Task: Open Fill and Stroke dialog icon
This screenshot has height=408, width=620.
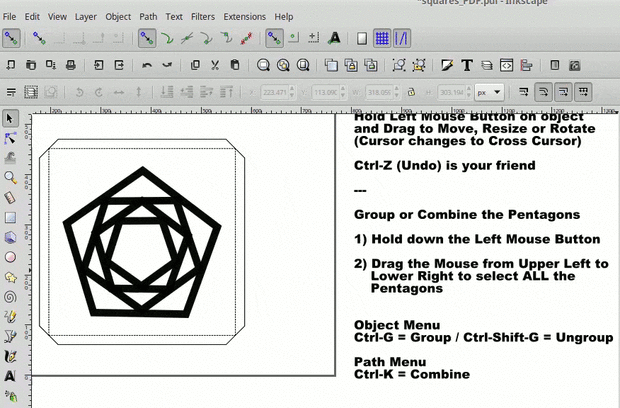Action: click(x=447, y=65)
